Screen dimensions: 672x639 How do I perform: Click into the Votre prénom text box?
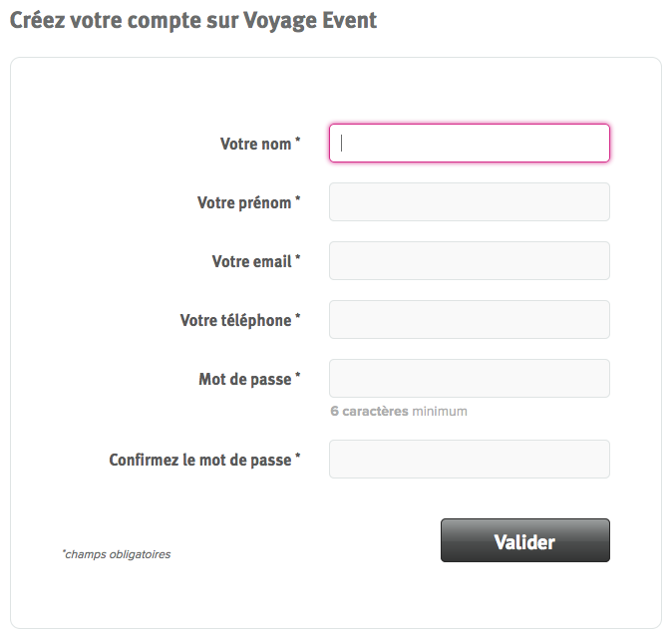[x=470, y=201]
